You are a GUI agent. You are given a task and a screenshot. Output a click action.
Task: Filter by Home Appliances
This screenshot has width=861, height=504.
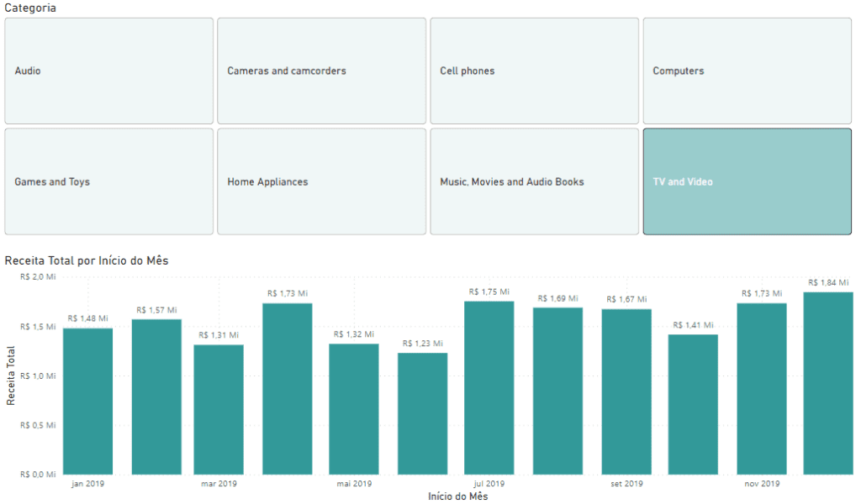tap(322, 181)
